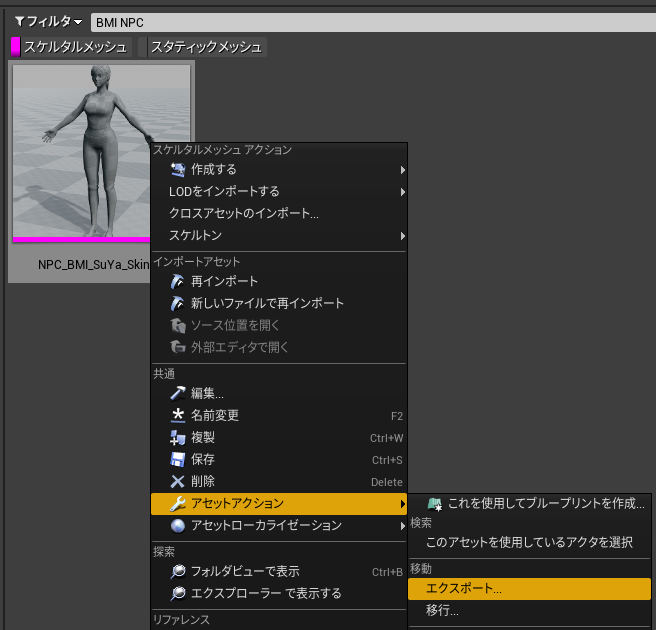Image resolution: width=656 pixels, height=630 pixels.
Task: Select the 名前変更 (Rename) asterisk icon
Action: [x=177, y=415]
